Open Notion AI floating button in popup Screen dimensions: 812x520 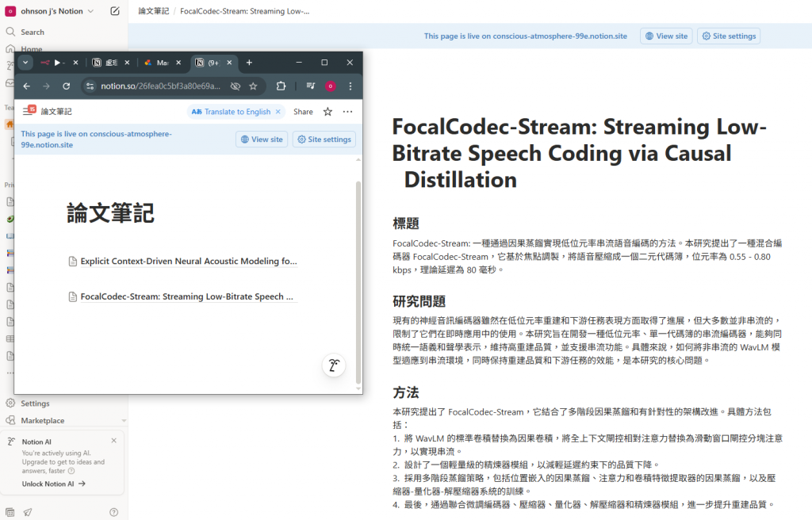point(334,365)
